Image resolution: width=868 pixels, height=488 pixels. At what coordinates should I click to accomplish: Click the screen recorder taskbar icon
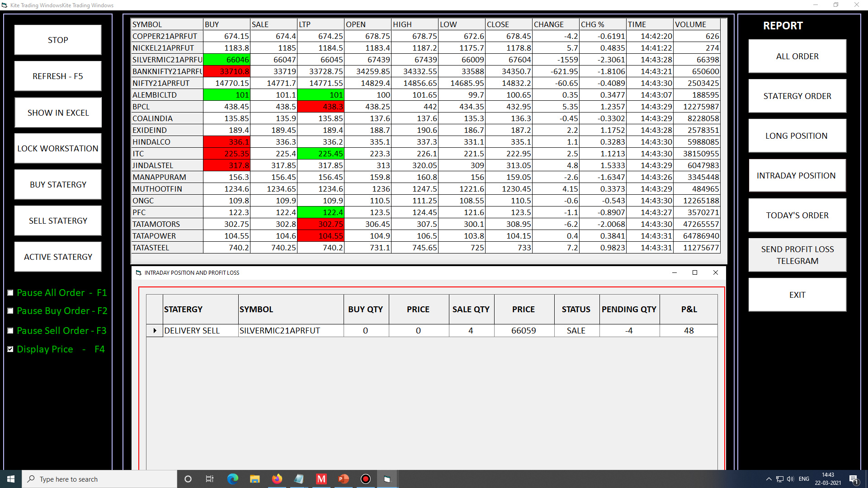coord(366,479)
